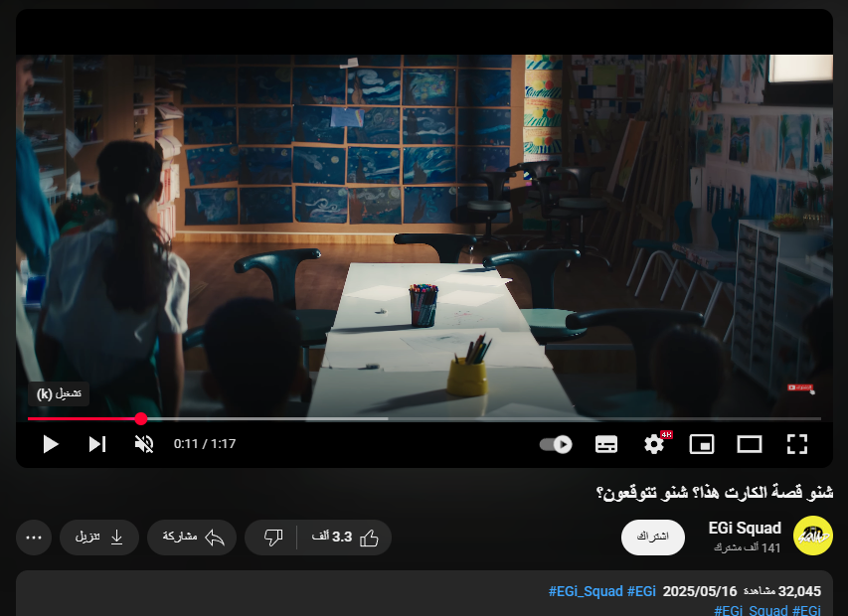
Task: Open the player settings gear menu
Action: tap(654, 444)
